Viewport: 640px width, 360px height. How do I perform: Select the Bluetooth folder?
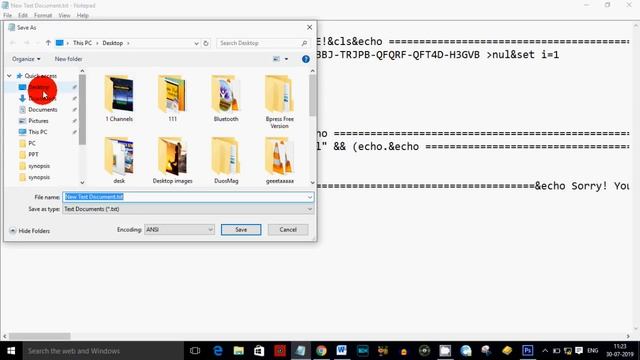[x=226, y=98]
